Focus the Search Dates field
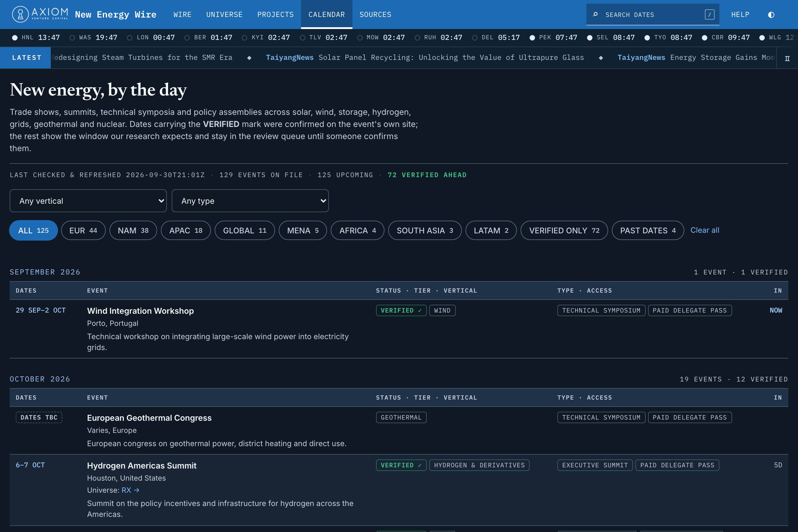 [652, 15]
